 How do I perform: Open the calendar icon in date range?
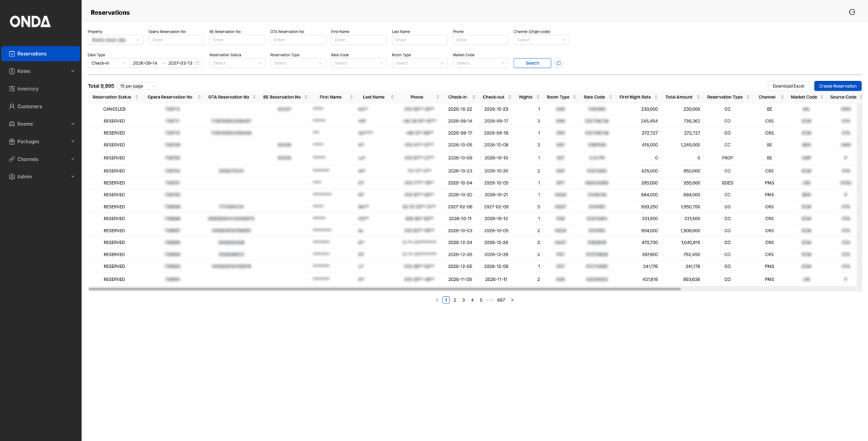(197, 63)
